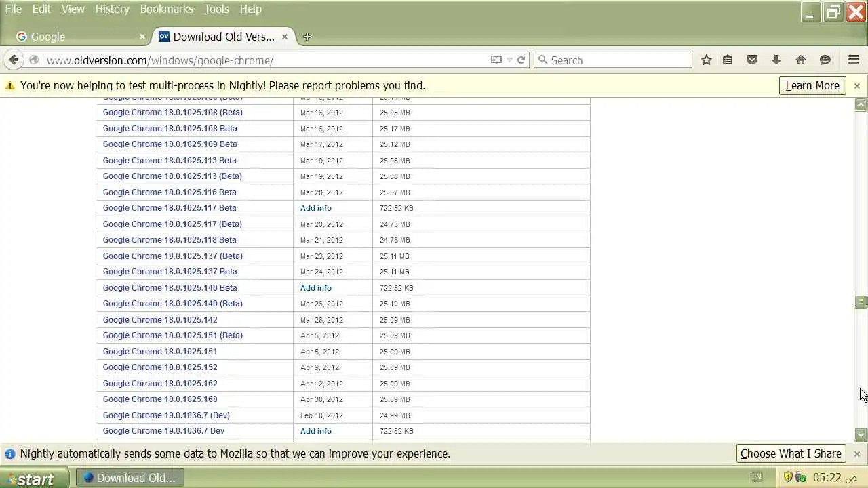The height and width of the screenshot is (488, 868).
Task: Click the search magnifier icon in search box
Action: (x=542, y=60)
